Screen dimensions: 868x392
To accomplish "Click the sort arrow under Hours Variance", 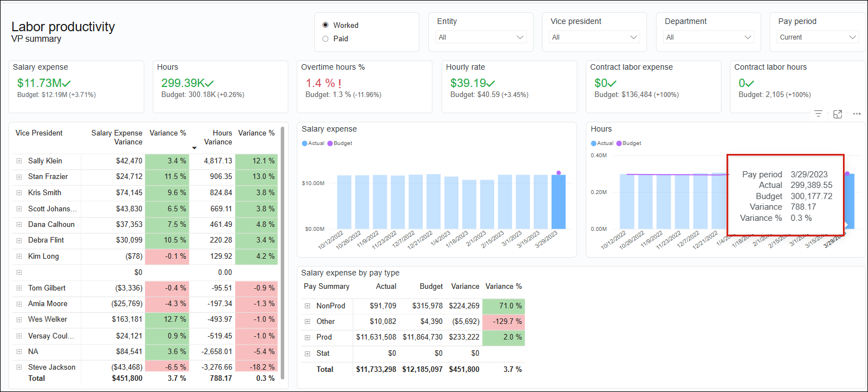I will click(x=194, y=148).
